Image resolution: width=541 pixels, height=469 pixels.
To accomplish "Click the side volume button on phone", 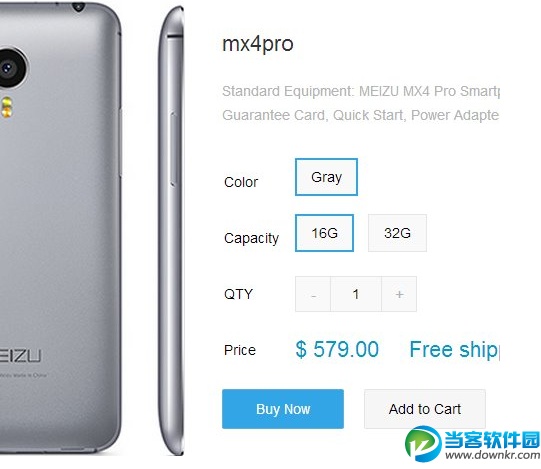I will [174, 149].
